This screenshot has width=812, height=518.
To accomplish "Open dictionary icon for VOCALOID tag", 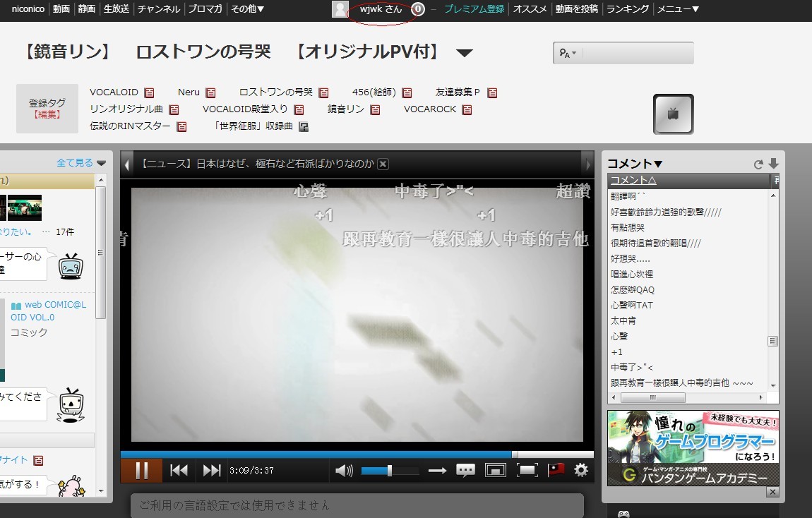I will tap(149, 92).
